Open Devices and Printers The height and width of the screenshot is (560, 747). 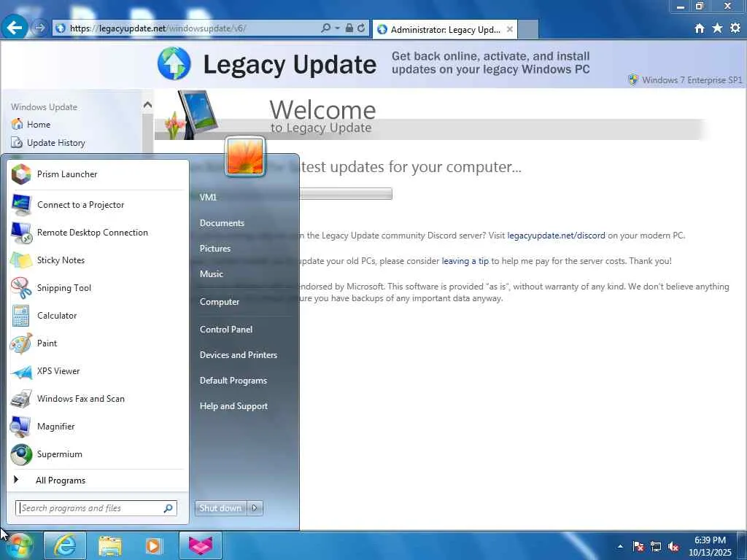tap(239, 355)
